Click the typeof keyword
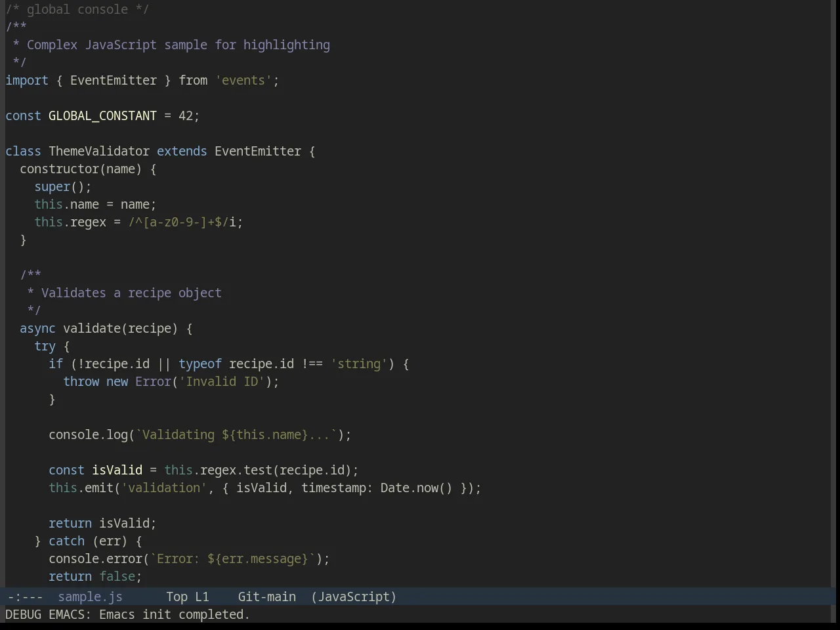 pos(200,364)
